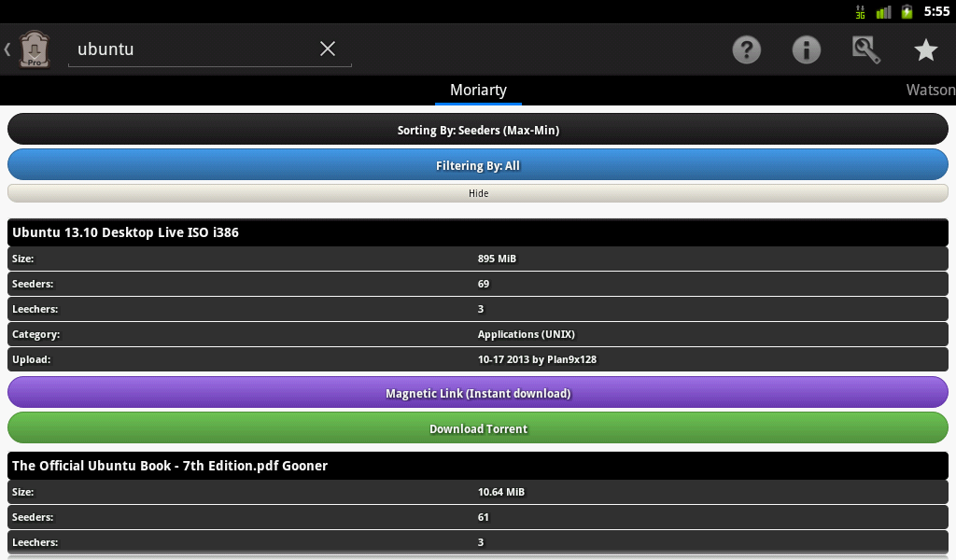Click the seeders value 61
The width and height of the screenshot is (956, 560).
484,517
